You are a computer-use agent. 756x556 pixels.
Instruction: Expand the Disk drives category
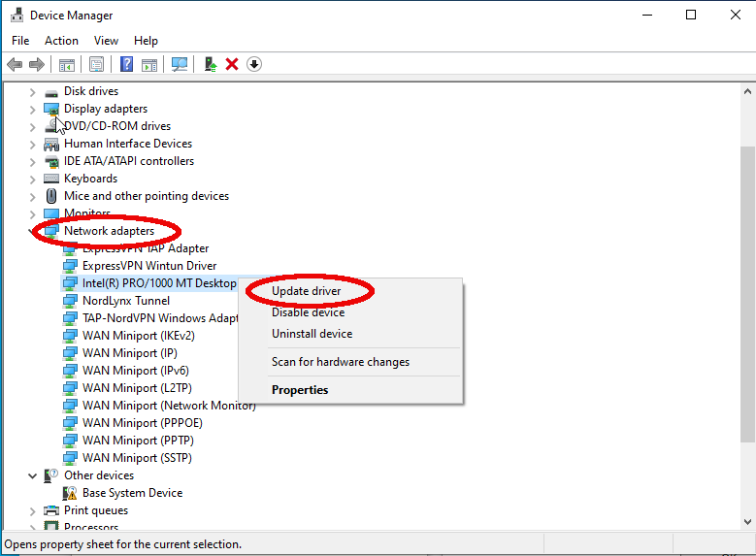[33, 91]
